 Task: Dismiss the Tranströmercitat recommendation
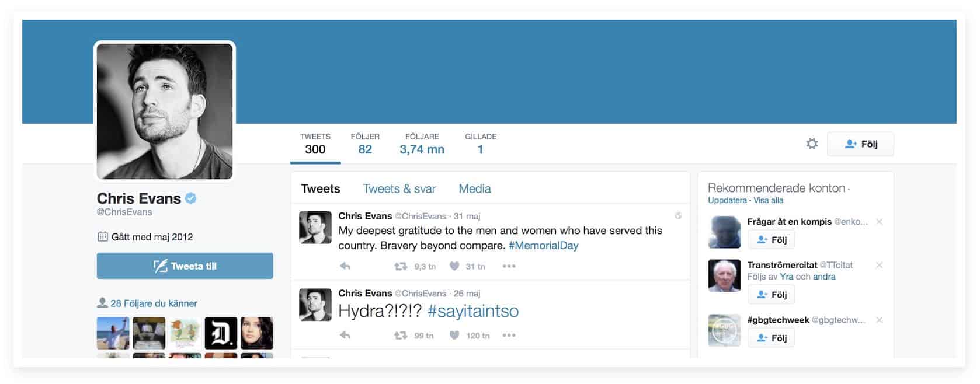[880, 265]
